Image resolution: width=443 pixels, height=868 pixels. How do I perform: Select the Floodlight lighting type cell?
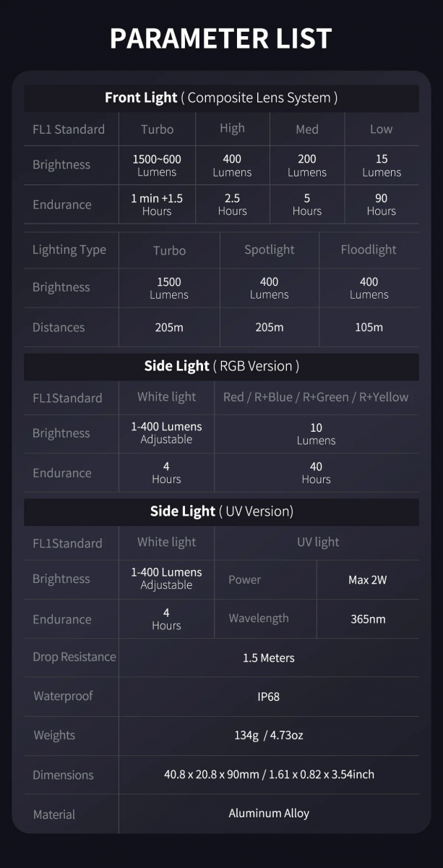369,250
